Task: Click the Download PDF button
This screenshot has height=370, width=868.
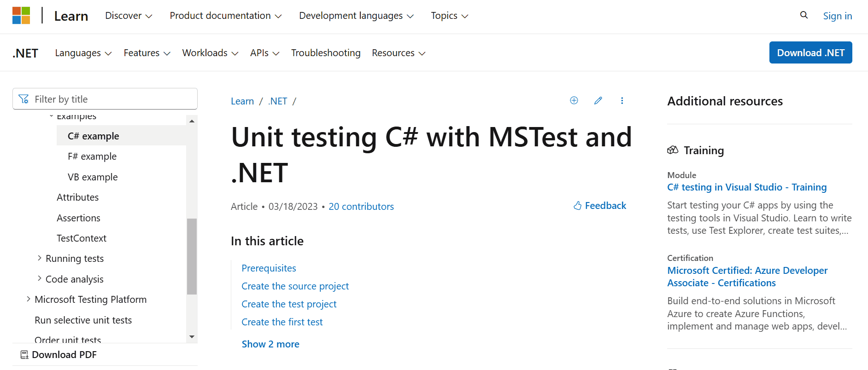Action: [59, 355]
